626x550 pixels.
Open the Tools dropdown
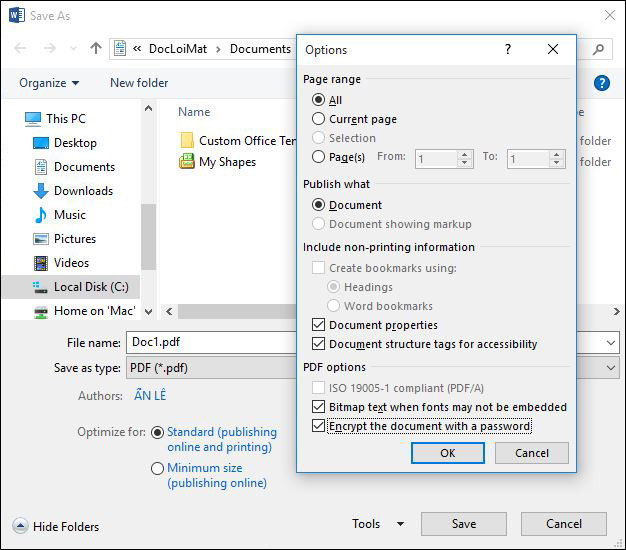point(378,524)
